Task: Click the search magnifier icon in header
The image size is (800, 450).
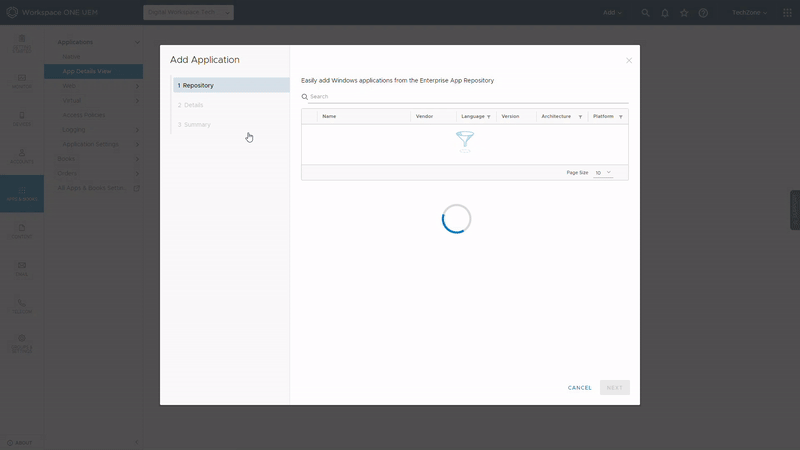Action: pyautogui.click(x=645, y=13)
